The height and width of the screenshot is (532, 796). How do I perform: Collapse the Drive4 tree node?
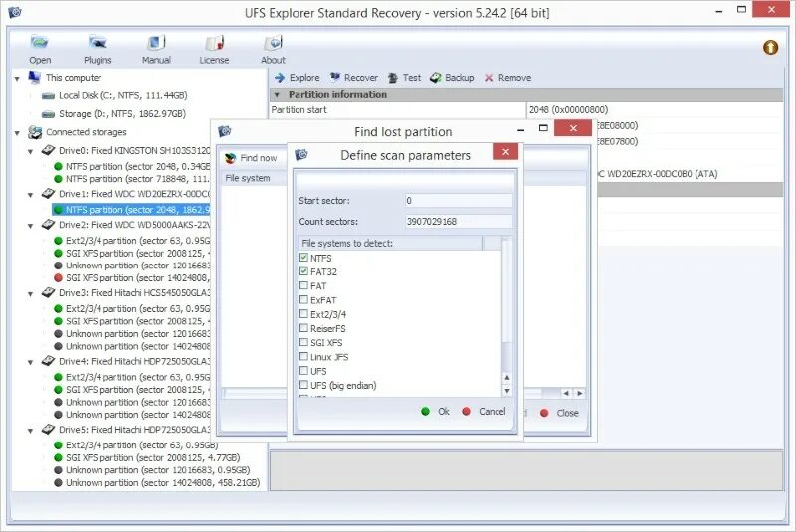pos(31,362)
